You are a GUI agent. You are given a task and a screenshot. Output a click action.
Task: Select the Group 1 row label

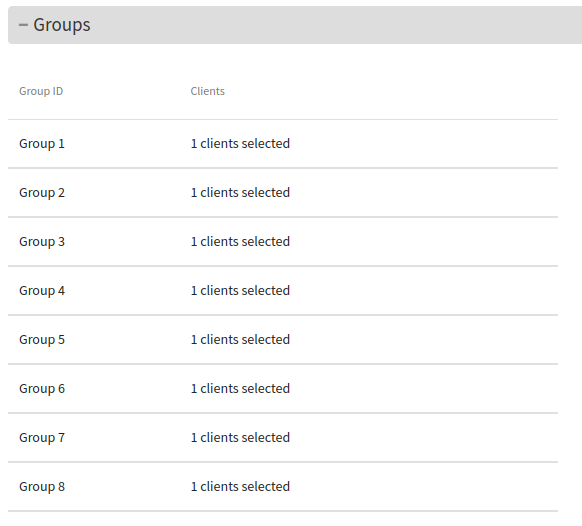42,144
